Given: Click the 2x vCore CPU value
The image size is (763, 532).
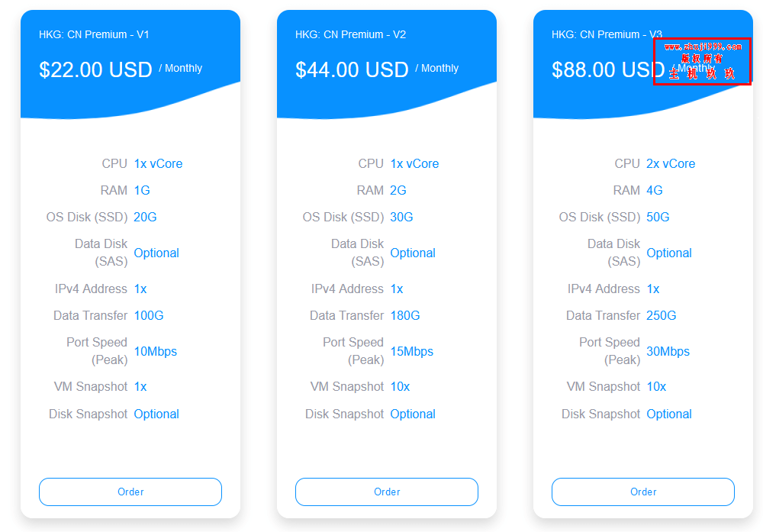Looking at the screenshot, I should 671,163.
